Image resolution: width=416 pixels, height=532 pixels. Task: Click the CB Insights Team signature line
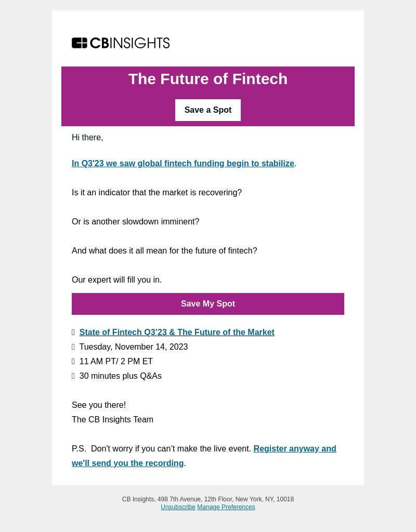point(112,419)
